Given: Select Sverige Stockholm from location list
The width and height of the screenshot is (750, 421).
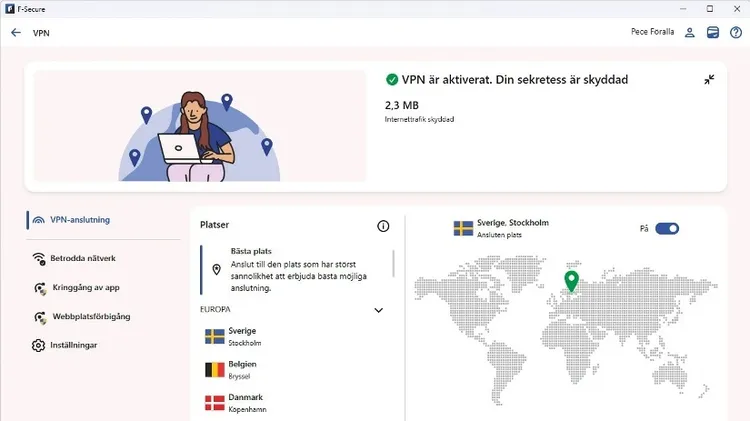Looking at the screenshot, I should (243, 336).
